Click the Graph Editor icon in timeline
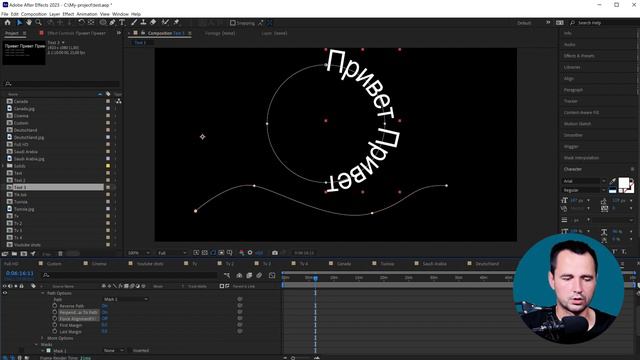 (x=272, y=276)
